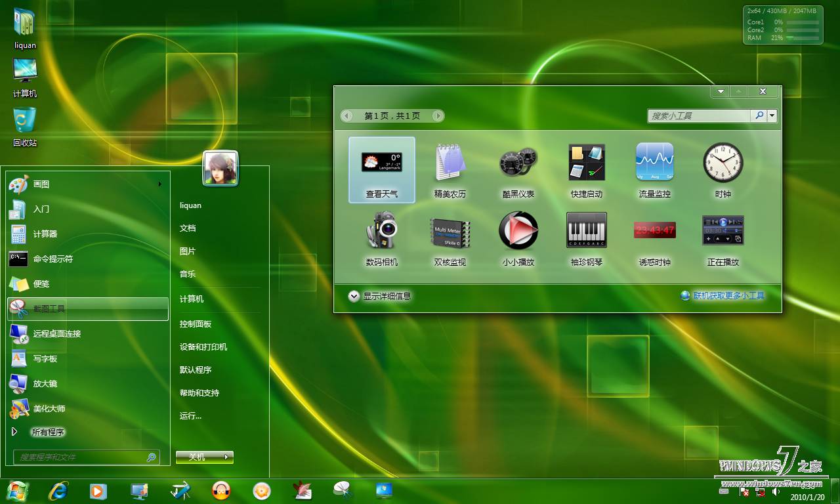The height and width of the screenshot is (504, 840).
Task: Select the 小小播放 player gadget
Action: coord(518,238)
